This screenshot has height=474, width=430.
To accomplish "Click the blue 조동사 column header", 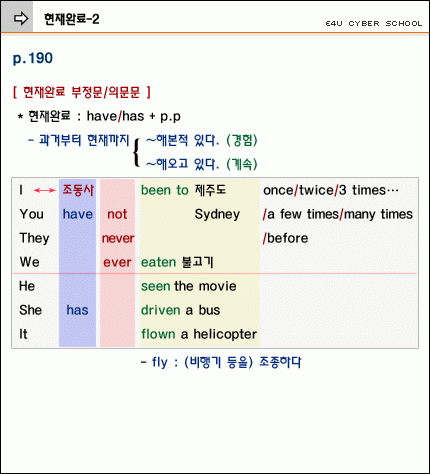I will point(78,190).
